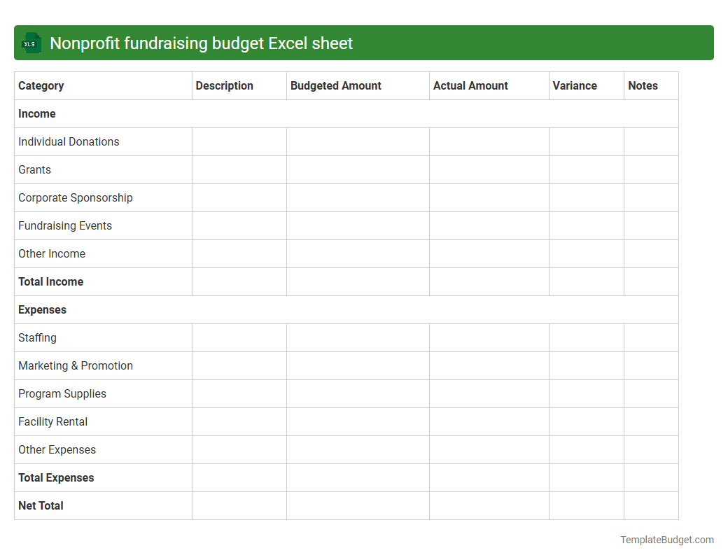Click the Description column header
The width and height of the screenshot is (728, 560).
[224, 85]
